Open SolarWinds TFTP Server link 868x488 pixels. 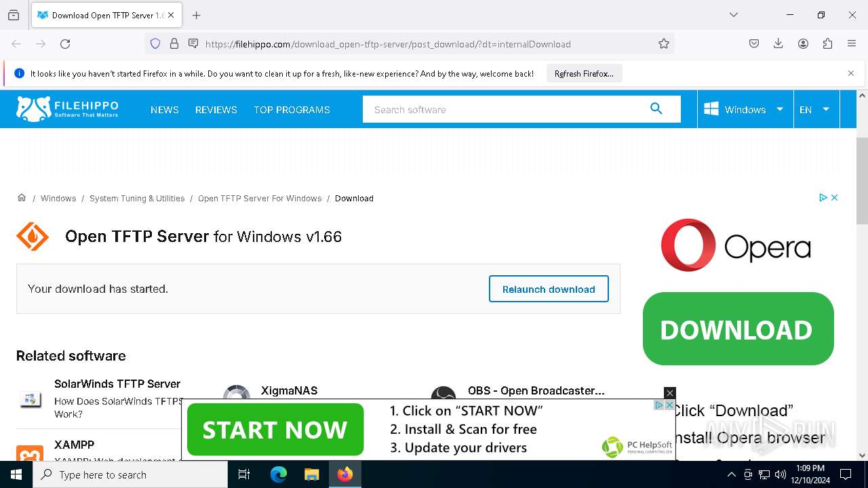coord(117,384)
